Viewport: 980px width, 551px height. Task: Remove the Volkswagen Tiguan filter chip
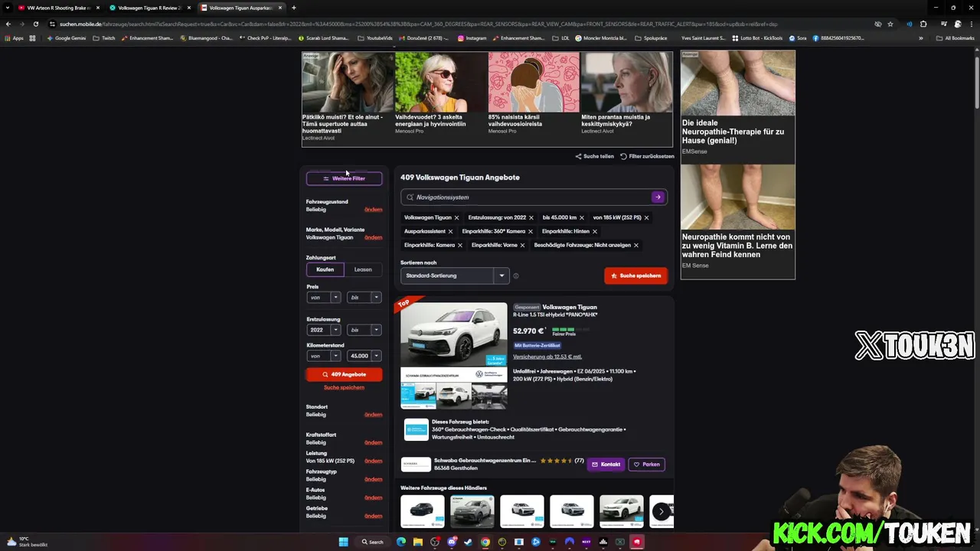pyautogui.click(x=456, y=218)
